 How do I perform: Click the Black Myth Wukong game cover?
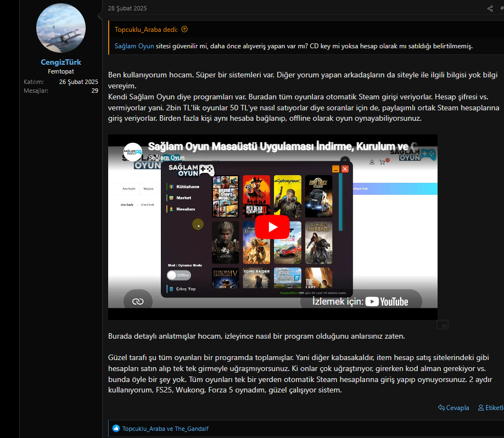225,243
